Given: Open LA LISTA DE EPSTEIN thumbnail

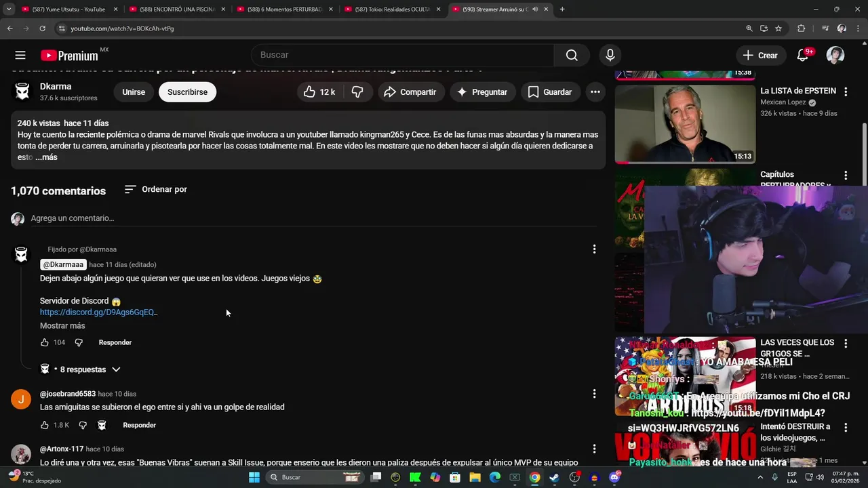Looking at the screenshot, I should (685, 125).
